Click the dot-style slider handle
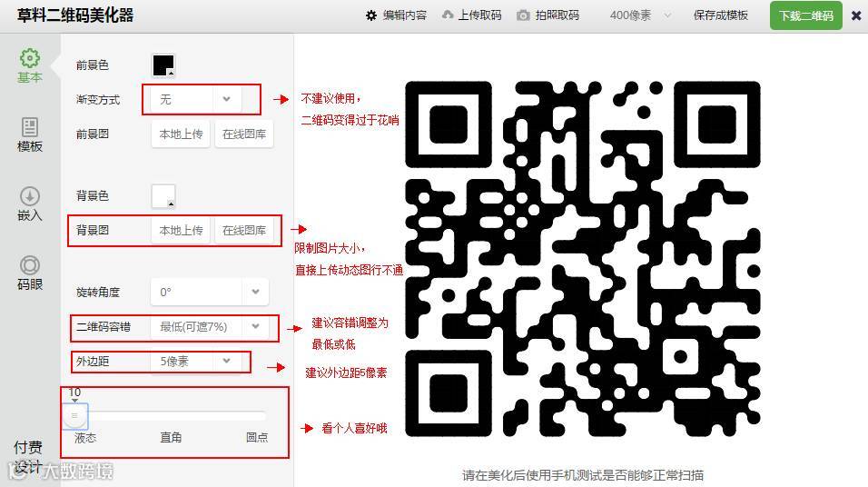This screenshot has width=868, height=487. click(74, 415)
